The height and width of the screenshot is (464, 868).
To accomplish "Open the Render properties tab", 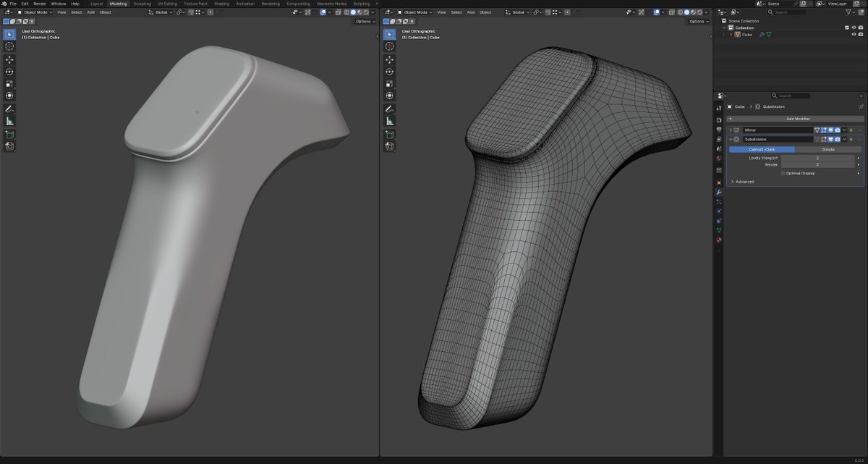I will (x=719, y=119).
